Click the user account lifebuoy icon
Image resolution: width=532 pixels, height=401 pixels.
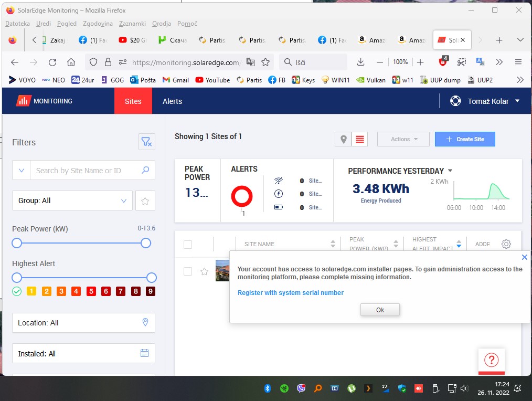click(455, 101)
